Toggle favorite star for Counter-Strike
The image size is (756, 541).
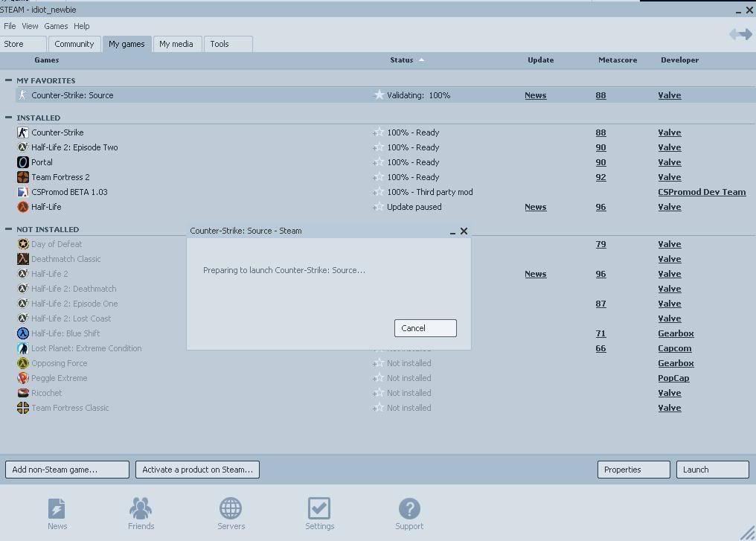tap(378, 132)
